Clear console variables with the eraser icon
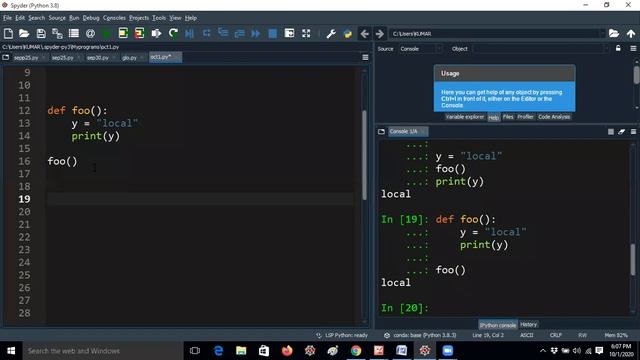This screenshot has width=640, height=360. point(622,131)
